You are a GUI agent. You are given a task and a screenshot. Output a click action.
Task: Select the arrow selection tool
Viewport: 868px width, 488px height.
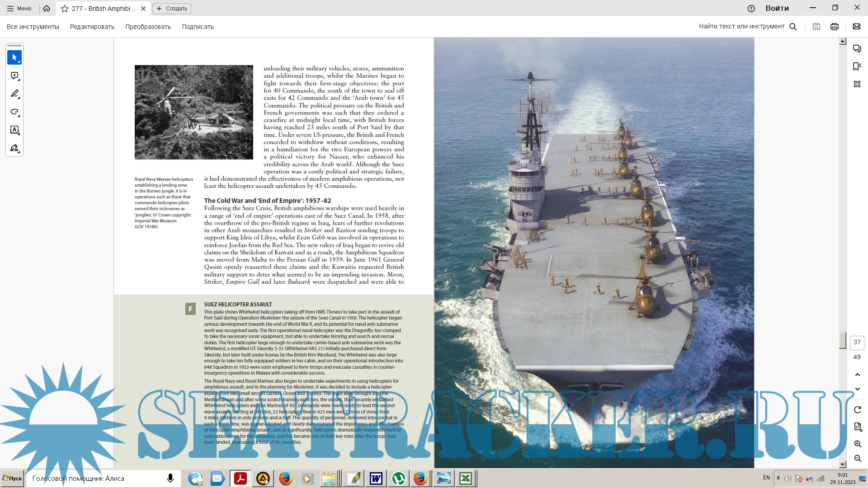coord(14,57)
